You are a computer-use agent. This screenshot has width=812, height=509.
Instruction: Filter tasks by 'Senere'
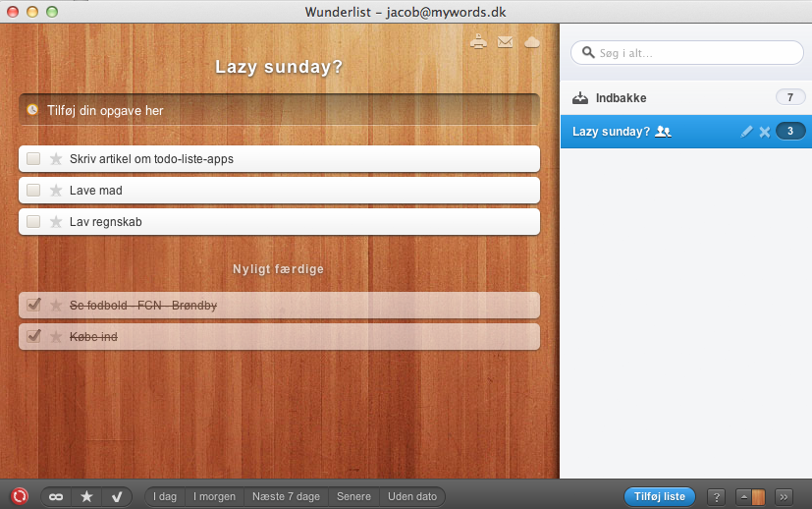click(353, 496)
